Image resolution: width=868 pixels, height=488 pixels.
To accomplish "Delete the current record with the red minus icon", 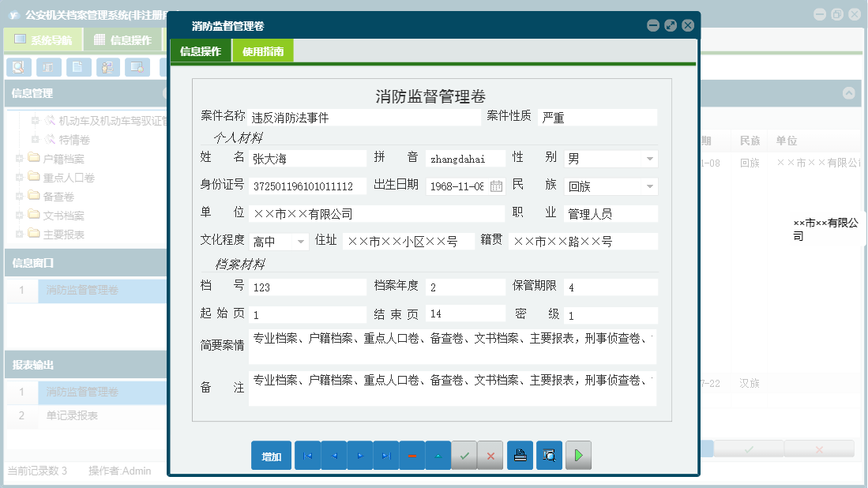I will click(411, 456).
